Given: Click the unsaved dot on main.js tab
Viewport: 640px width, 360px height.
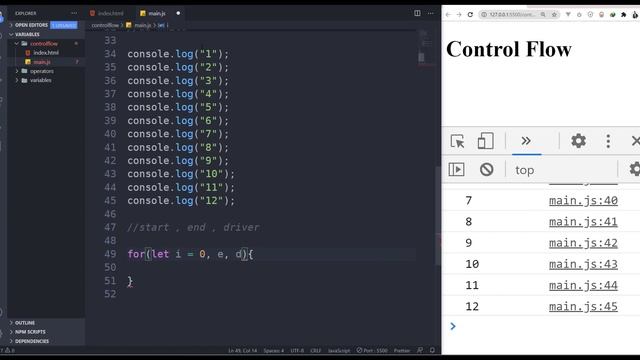Looking at the screenshot, I should (x=178, y=13).
